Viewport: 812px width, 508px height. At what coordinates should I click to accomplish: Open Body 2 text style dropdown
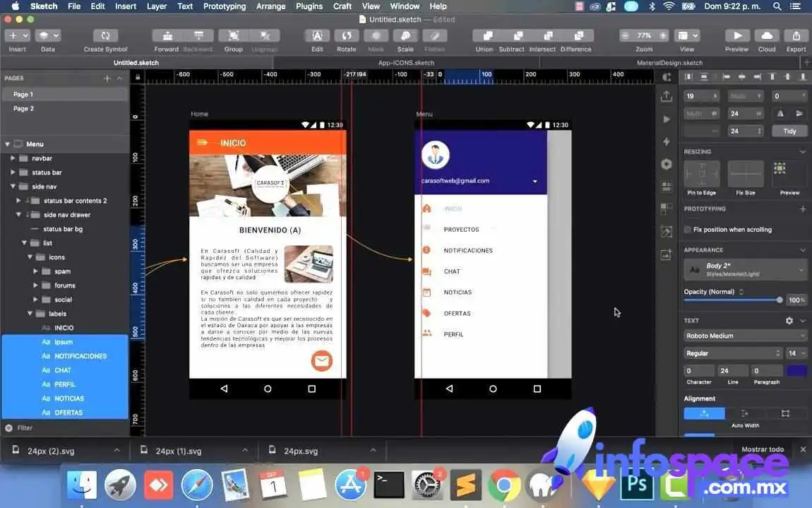(x=745, y=269)
